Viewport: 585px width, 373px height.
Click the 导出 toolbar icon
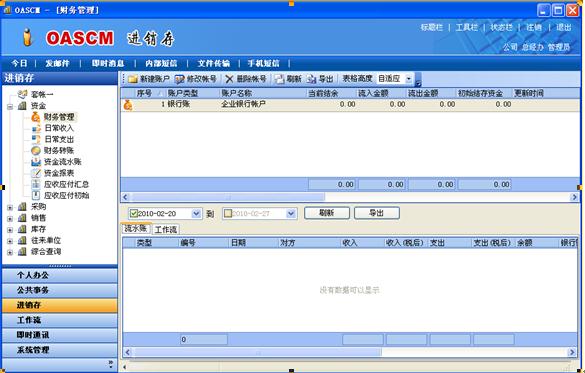(x=311, y=79)
